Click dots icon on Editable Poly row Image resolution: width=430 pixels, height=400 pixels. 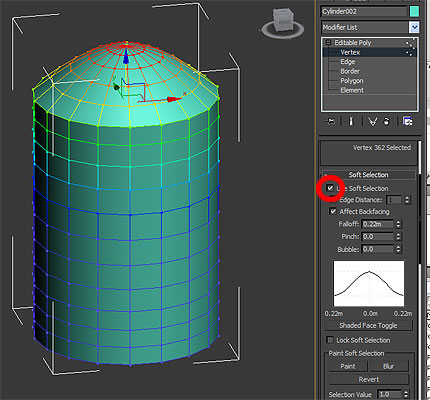(x=410, y=43)
